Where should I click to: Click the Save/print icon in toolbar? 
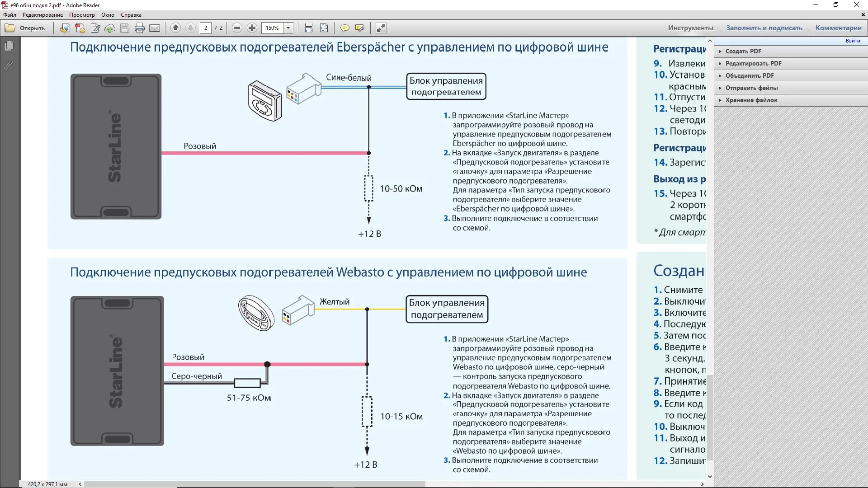(125, 28)
